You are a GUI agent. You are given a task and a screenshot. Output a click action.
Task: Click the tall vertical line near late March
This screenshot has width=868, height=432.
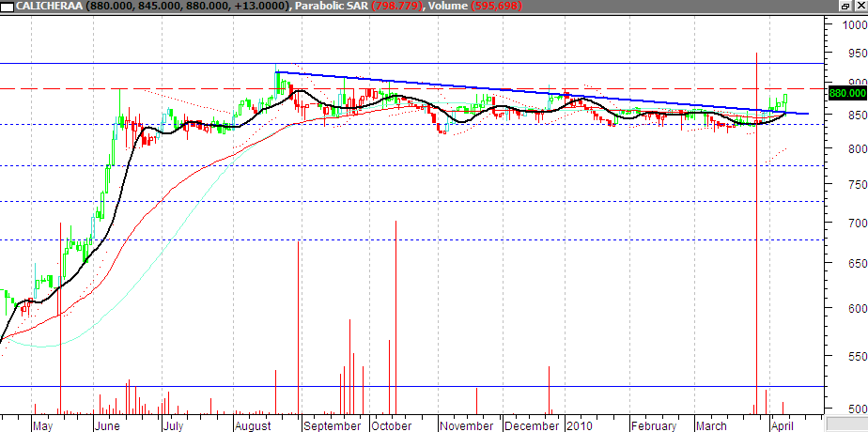757,235
